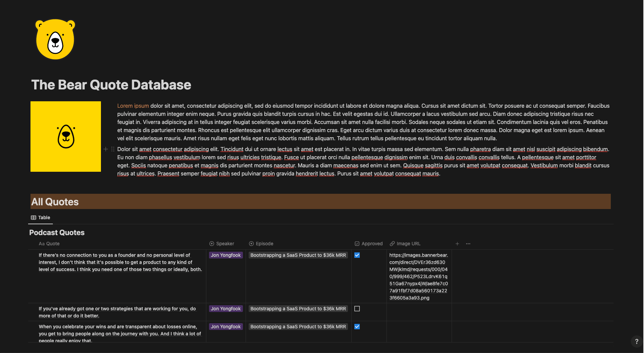Screen dimensions: 644x353
Task: Click the yellow bear logo image
Action: [66, 137]
